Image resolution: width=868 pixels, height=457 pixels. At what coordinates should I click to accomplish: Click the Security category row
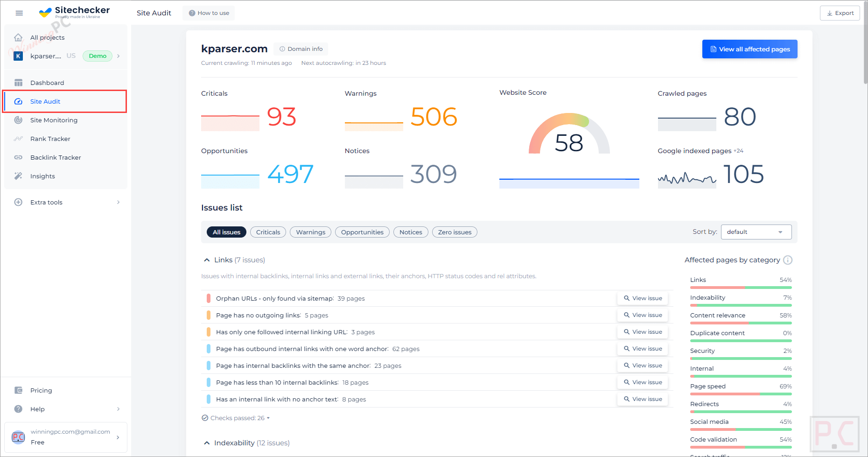click(741, 353)
